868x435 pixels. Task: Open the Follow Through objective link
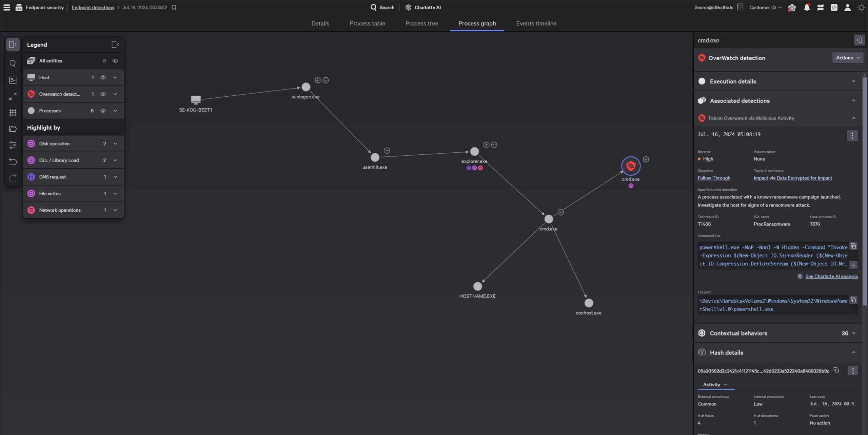714,178
